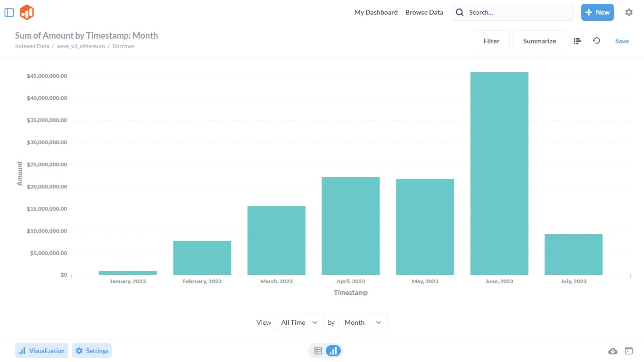Image resolution: width=644 pixels, height=362 pixels.
Task: Click the refresh query icon
Action: click(x=596, y=41)
